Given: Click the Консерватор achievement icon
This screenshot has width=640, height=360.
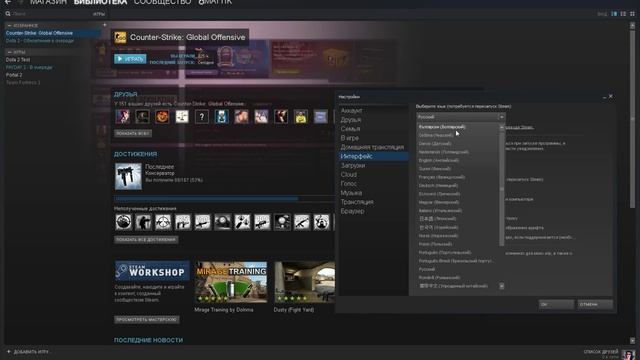Looking at the screenshot, I should pyautogui.click(x=128, y=177).
